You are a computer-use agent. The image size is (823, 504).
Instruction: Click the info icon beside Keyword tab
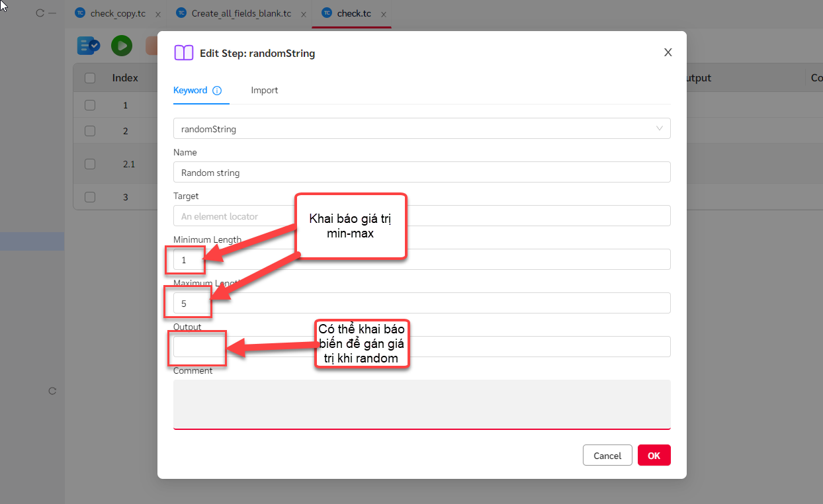point(217,91)
